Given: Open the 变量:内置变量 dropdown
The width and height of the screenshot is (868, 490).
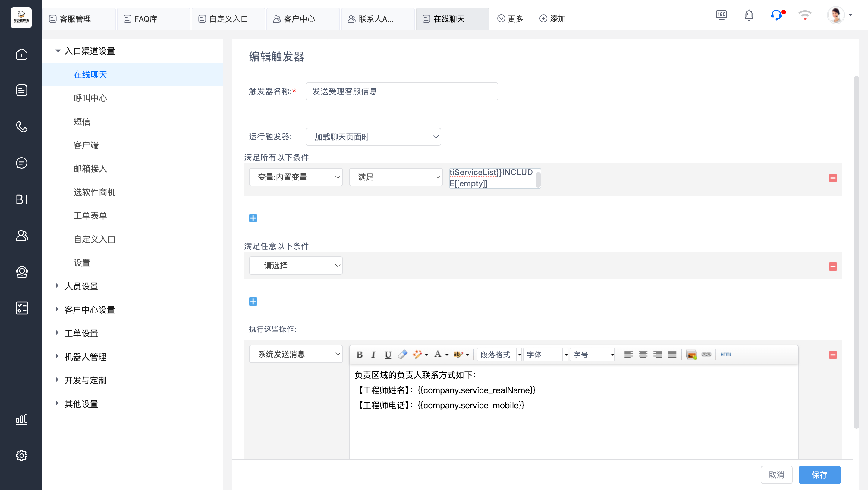Looking at the screenshot, I should point(295,177).
